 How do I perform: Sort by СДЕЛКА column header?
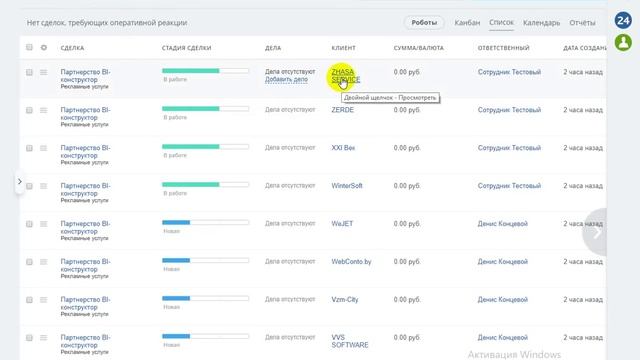72,48
